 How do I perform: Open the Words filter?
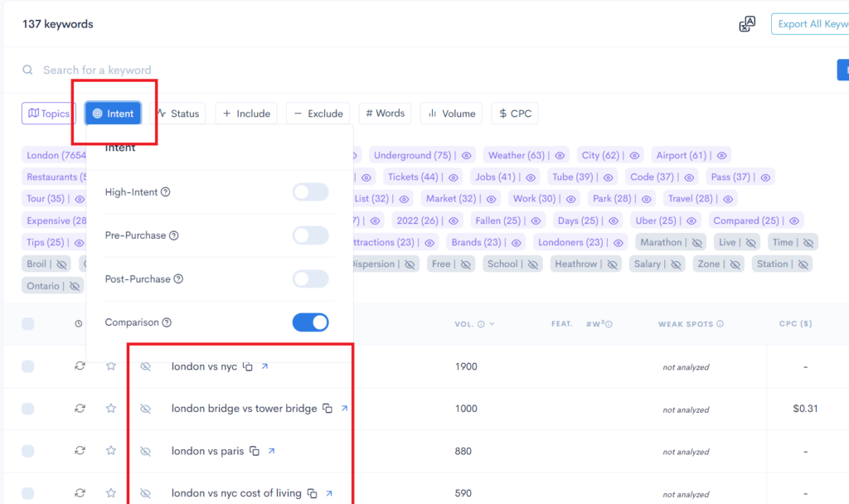(x=385, y=113)
